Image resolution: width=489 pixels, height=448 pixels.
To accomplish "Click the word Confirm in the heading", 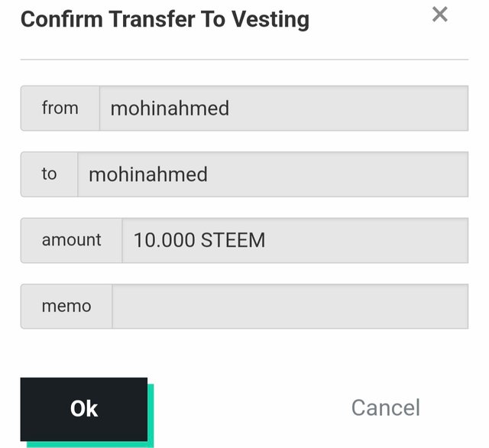I will tap(61, 19).
